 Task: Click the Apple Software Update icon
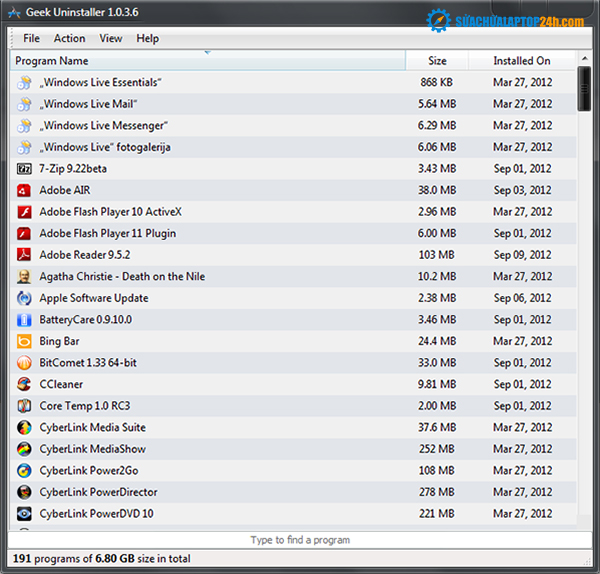tap(24, 298)
